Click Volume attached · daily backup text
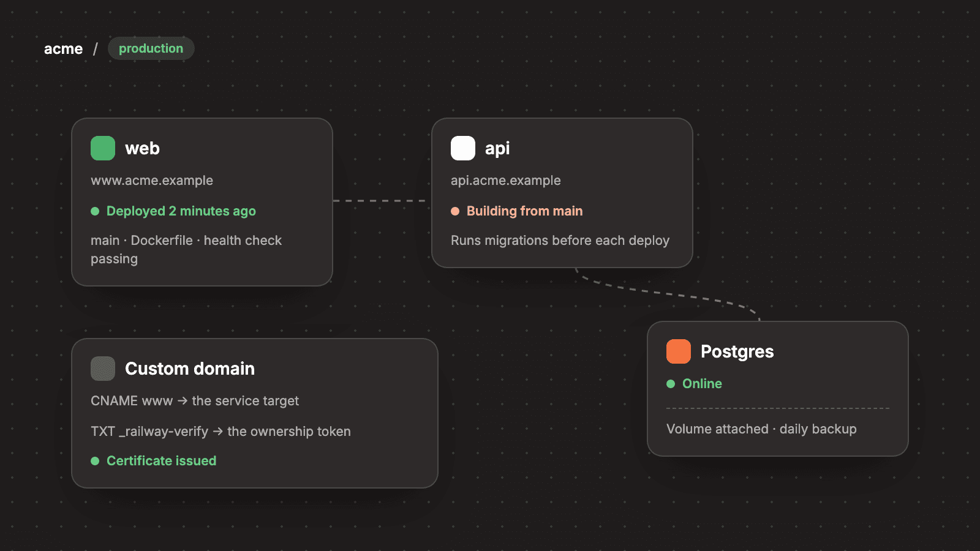 [x=761, y=429]
